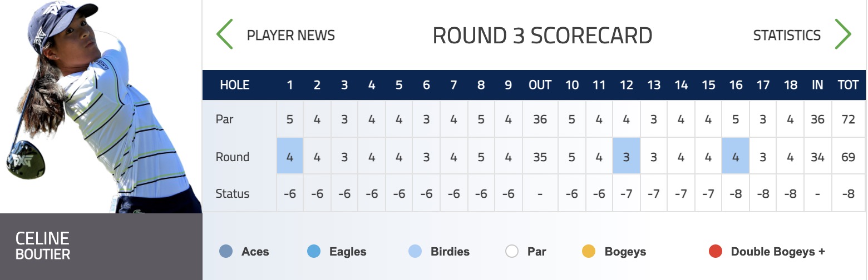Click the right green chevron arrow
Viewport: 868px width, 280px height.
[844, 34]
